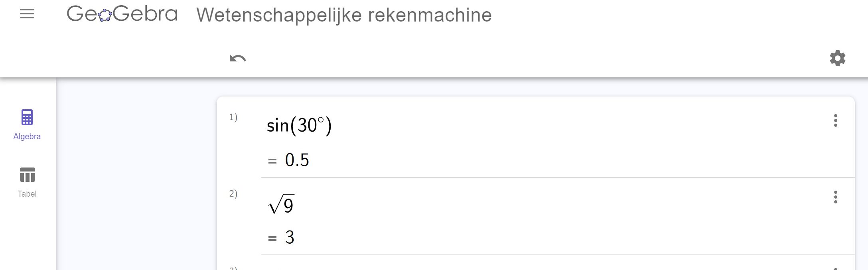868x270 pixels.
Task: Click the equals sign before 3
Action: (x=272, y=238)
